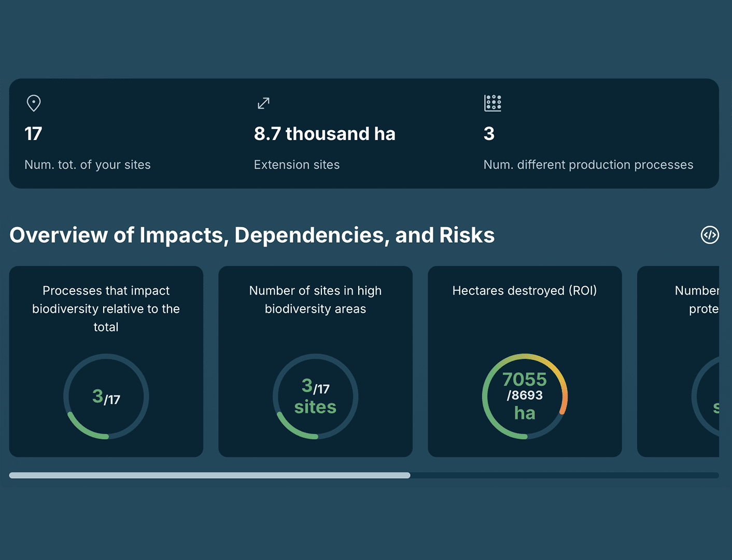Open the 'Hectares destroyed (ROI)' card
Image resolution: width=732 pixels, height=560 pixels.
525,361
